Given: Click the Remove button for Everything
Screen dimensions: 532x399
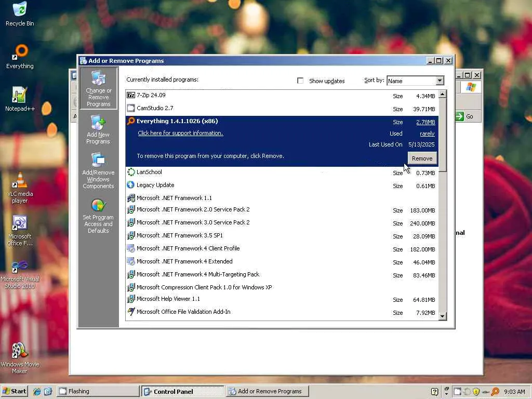Looking at the screenshot, I should coord(422,158).
